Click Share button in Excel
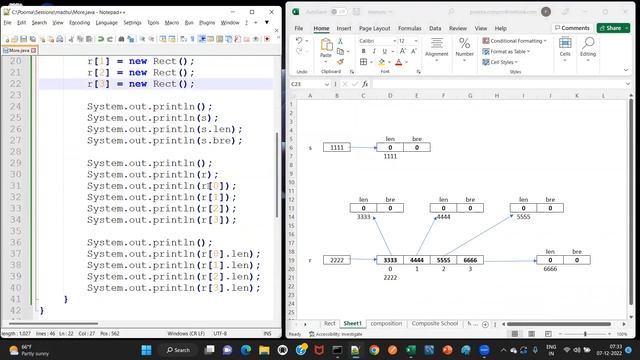640x360 pixels. click(x=610, y=28)
